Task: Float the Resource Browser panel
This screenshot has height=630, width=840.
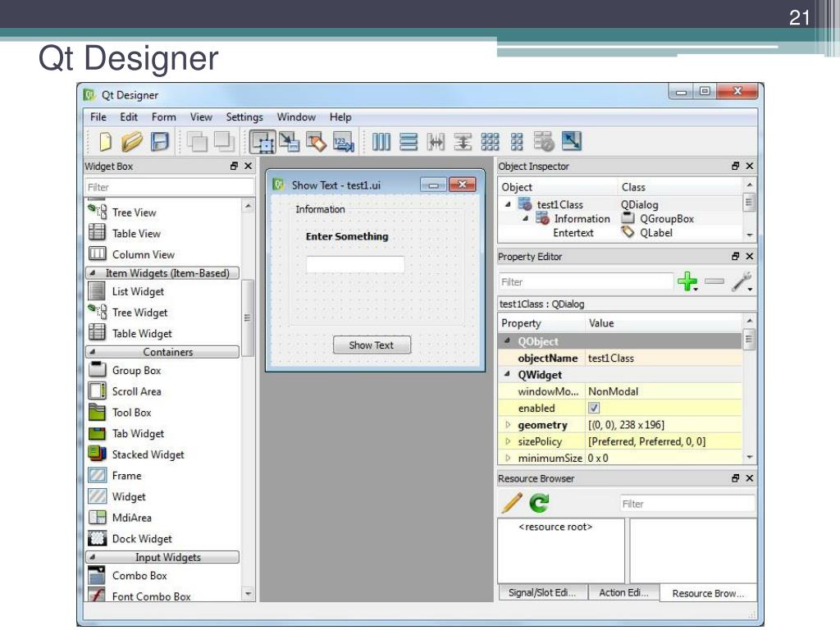Action: tap(736, 478)
